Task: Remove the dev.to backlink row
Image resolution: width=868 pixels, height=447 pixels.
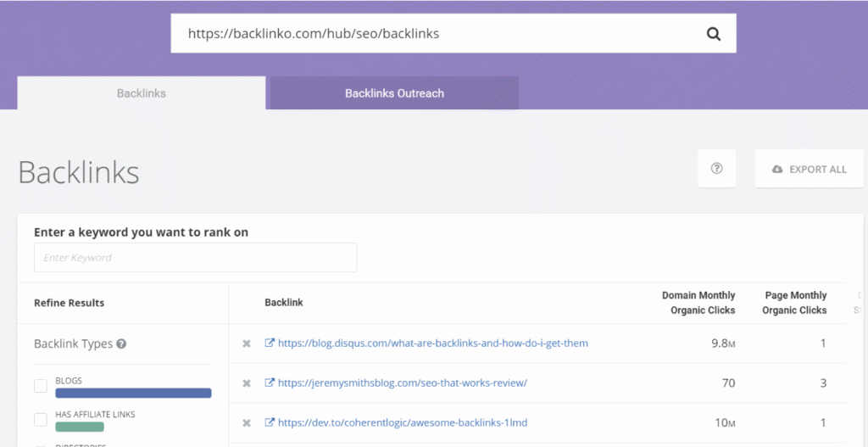Action: [247, 423]
